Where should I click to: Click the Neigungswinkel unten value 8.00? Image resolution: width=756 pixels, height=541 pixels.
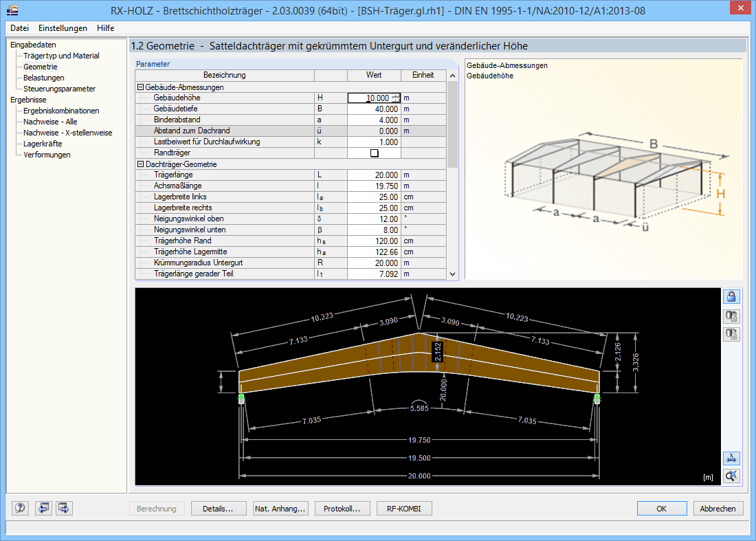374,230
